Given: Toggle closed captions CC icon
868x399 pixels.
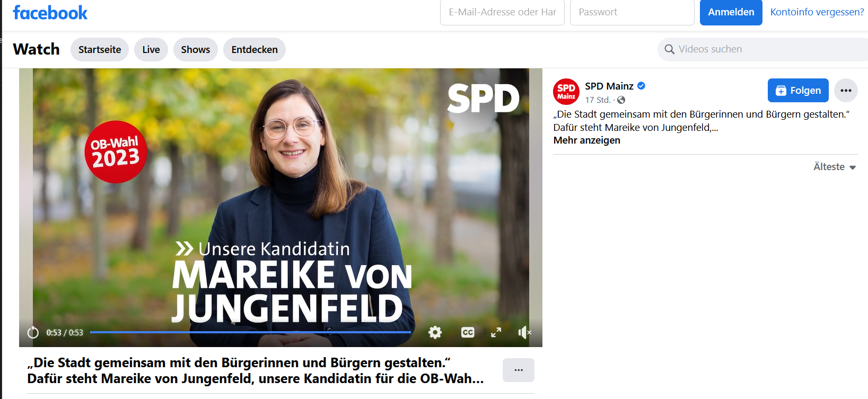Looking at the screenshot, I should tap(468, 332).
